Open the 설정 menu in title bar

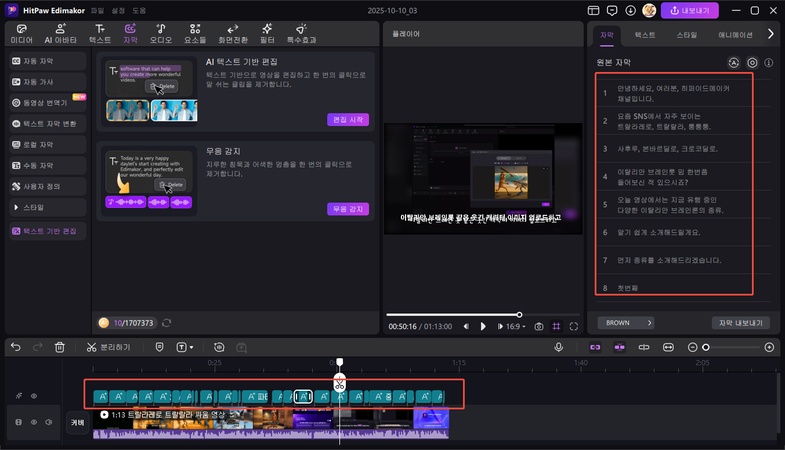click(118, 10)
